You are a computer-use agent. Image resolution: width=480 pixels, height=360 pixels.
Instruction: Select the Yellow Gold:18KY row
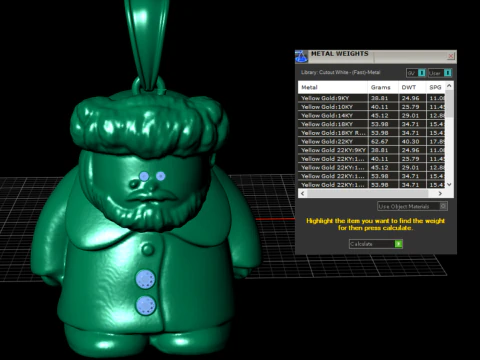(371, 124)
